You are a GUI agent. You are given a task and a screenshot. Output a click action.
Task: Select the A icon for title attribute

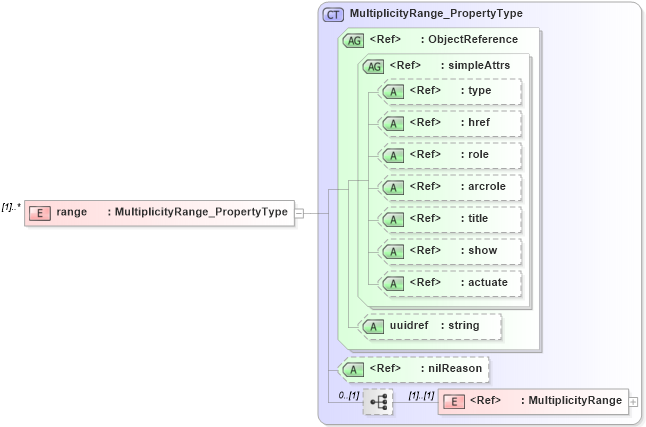(x=393, y=219)
